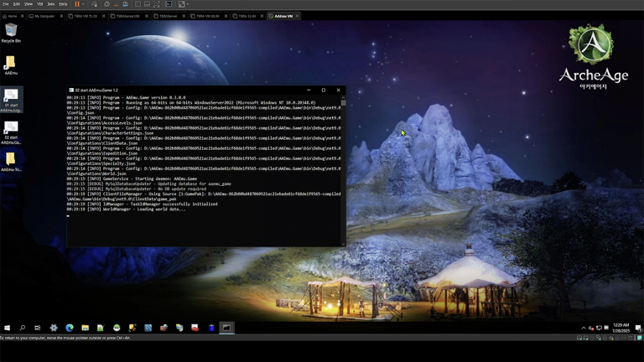This screenshot has height=362, width=644.
Task: Click the round green icon on the taskbar
Action: pyautogui.click(x=117, y=328)
